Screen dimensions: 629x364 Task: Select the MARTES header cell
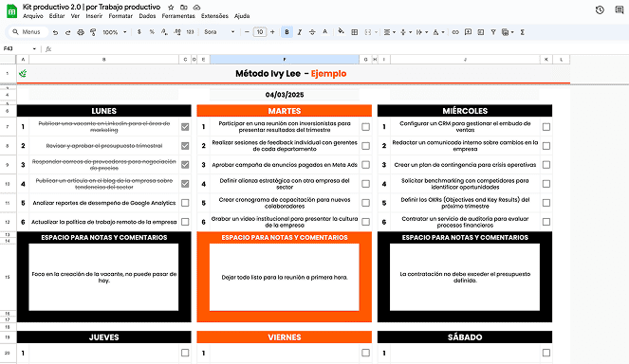pos(285,111)
